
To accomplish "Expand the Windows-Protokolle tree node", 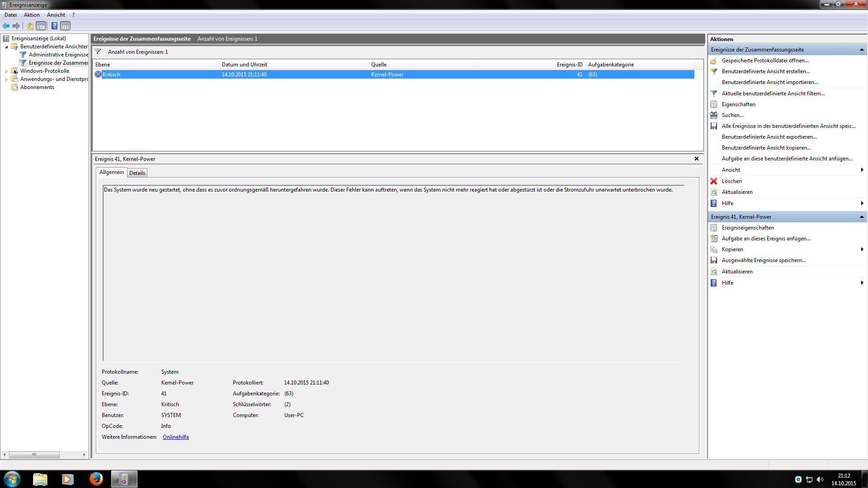I will [x=6, y=71].
